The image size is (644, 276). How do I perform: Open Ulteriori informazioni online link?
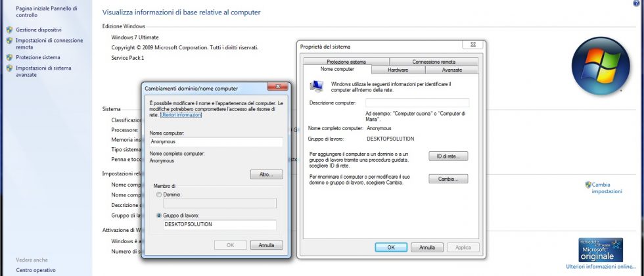pyautogui.click(x=601, y=267)
